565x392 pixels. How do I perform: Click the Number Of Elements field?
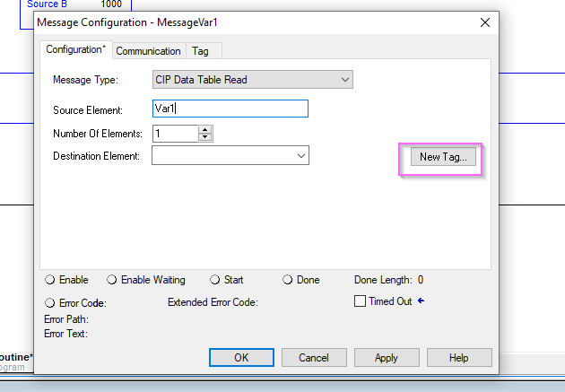[x=175, y=134]
